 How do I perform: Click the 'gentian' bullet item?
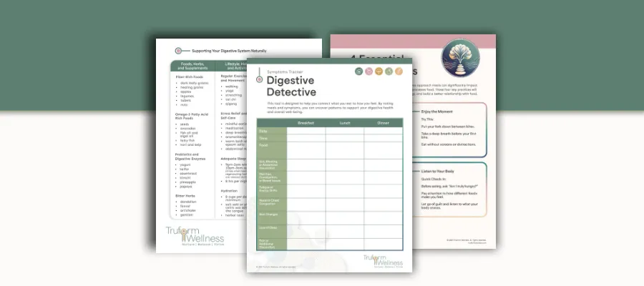coord(187,214)
